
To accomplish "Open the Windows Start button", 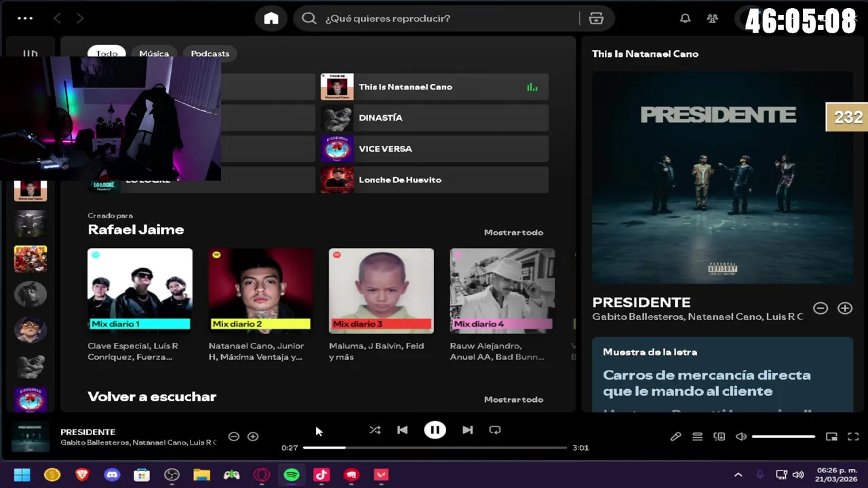I will coord(22,474).
